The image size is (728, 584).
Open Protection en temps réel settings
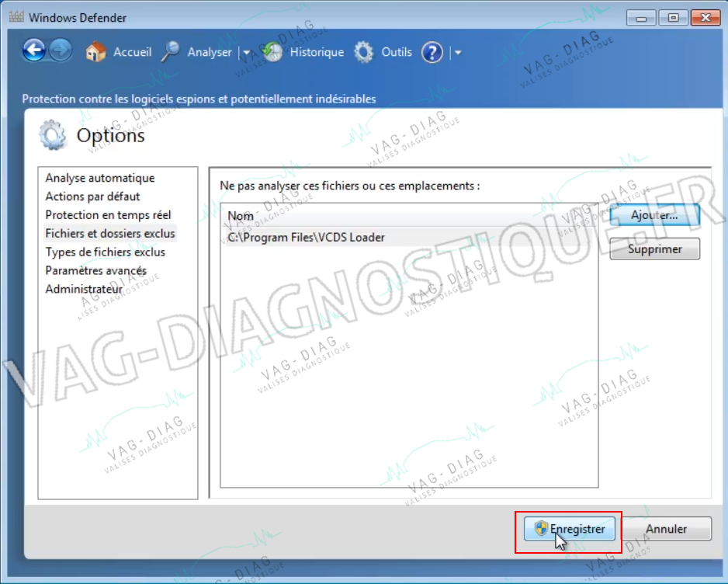[x=108, y=215]
